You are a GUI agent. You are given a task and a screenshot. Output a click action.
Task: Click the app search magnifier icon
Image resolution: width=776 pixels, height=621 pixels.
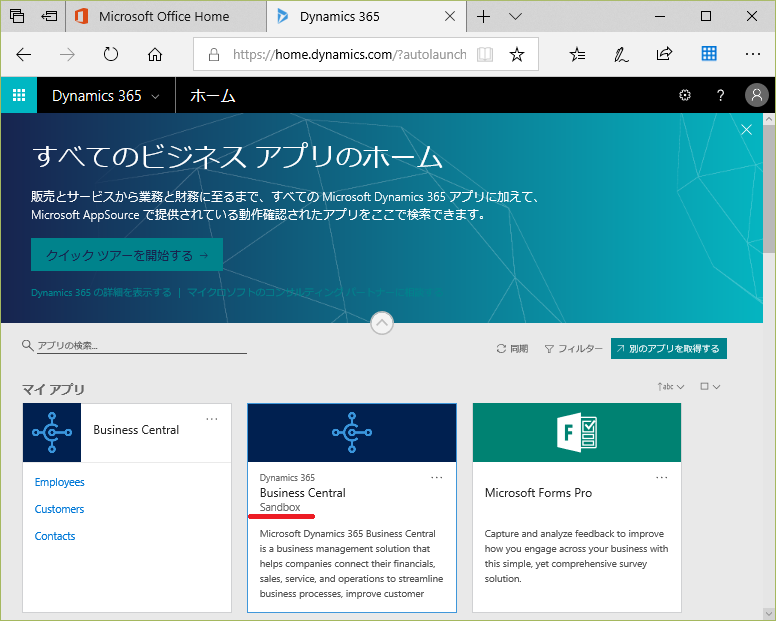pos(28,345)
